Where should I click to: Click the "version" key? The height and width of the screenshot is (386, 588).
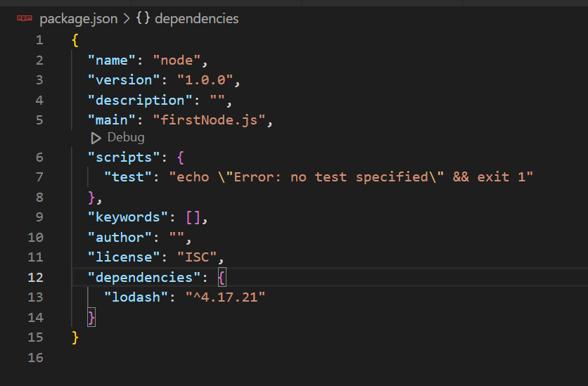pyautogui.click(x=124, y=80)
